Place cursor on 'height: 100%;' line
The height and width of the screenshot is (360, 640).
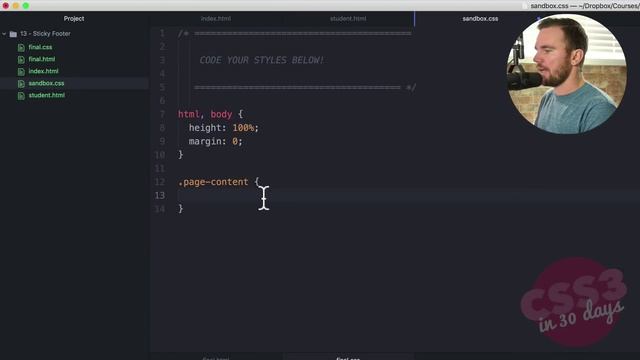(223, 128)
